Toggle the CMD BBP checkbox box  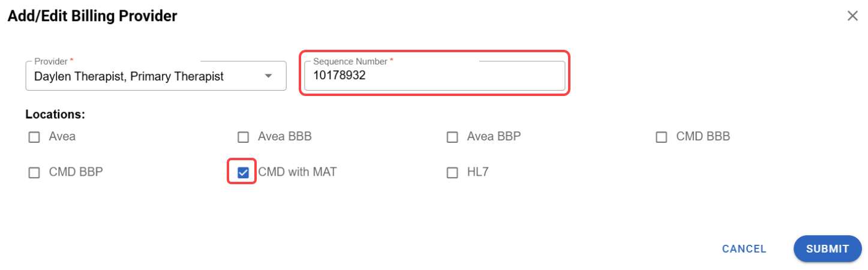pos(34,173)
